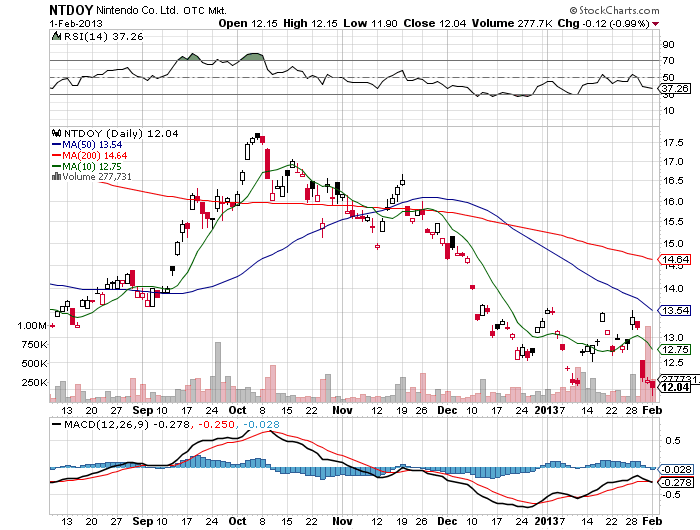Image resolution: width=700 pixels, height=530 pixels.
Task: Click the Oct label on the price panel date axis
Action: coord(237,410)
